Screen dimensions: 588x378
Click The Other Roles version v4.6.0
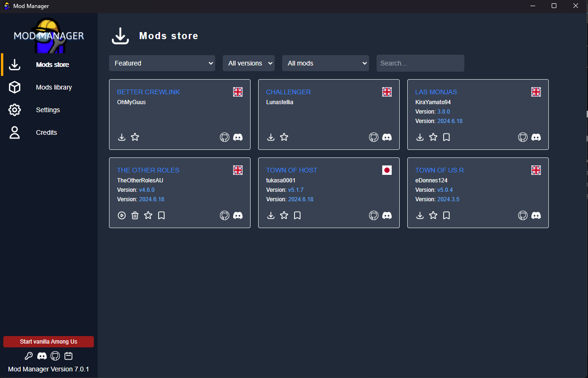147,190
